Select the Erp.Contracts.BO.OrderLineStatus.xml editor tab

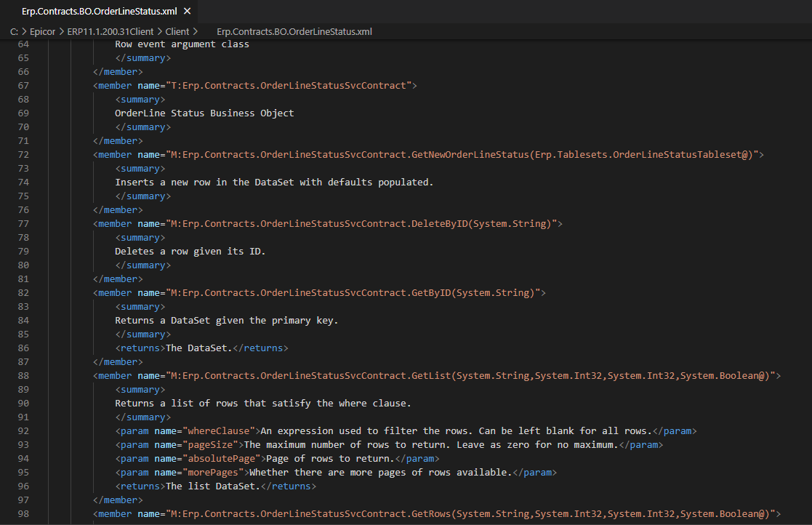click(x=98, y=11)
